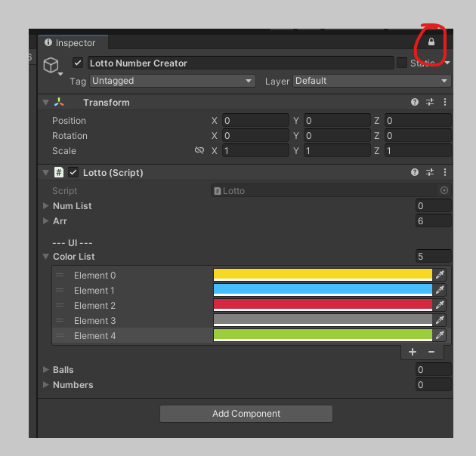The image size is (476, 456).
Task: Expand the Balls array
Action: click(x=46, y=369)
